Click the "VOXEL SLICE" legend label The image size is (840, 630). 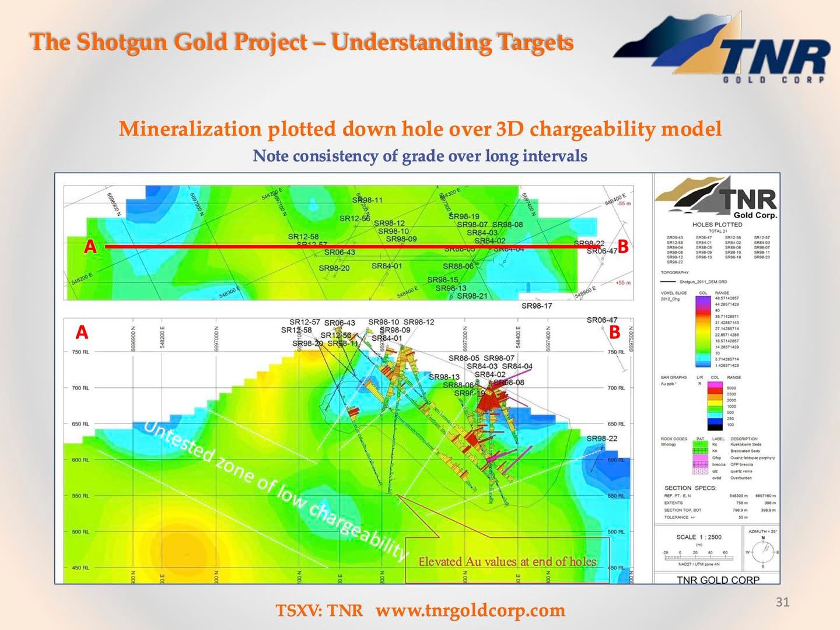(x=674, y=293)
